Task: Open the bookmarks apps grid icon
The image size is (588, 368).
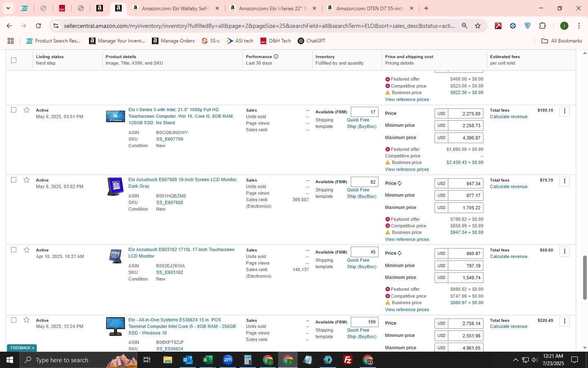Action: click(11, 41)
